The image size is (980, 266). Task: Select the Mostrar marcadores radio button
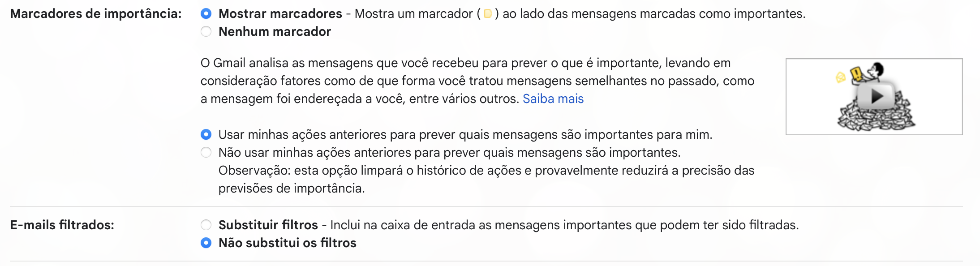point(206,14)
